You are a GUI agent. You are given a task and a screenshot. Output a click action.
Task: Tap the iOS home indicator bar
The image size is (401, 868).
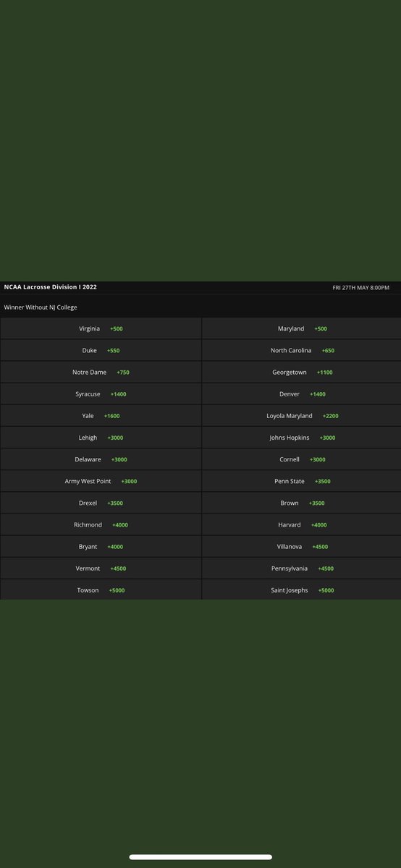pos(200,856)
